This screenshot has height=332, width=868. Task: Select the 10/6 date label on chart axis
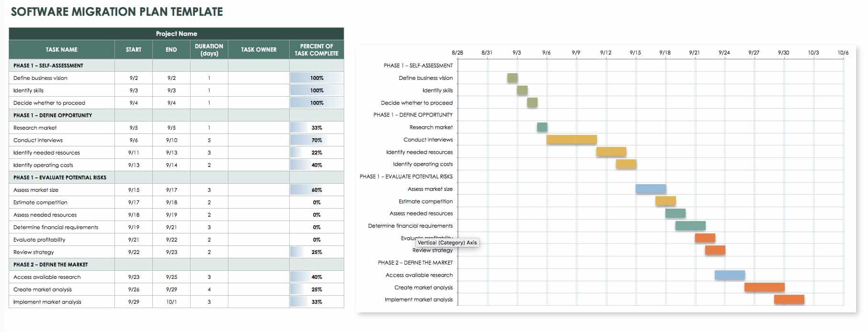click(843, 53)
